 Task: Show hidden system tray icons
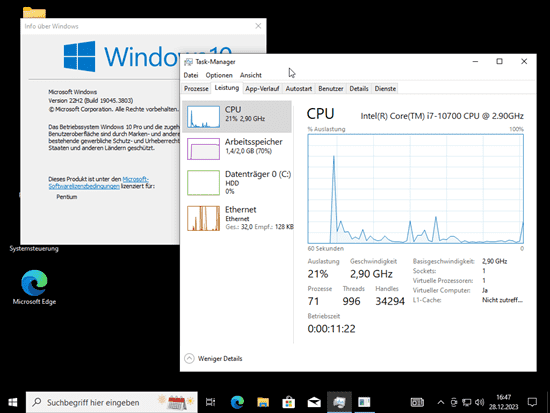tap(441, 402)
